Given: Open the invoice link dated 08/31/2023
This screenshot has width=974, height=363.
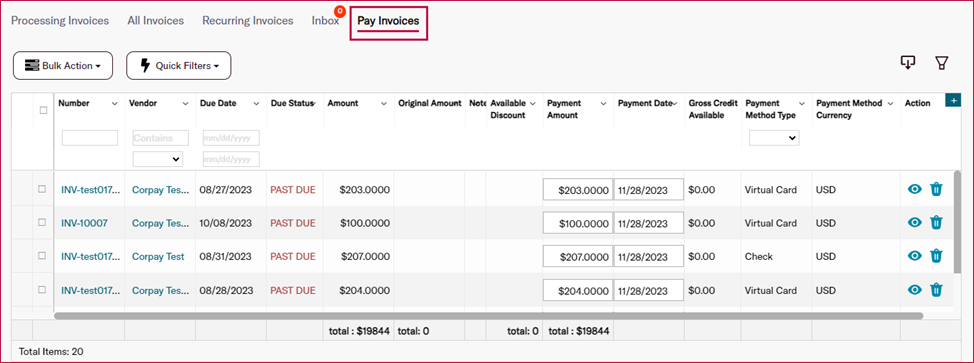Looking at the screenshot, I should click(x=91, y=256).
